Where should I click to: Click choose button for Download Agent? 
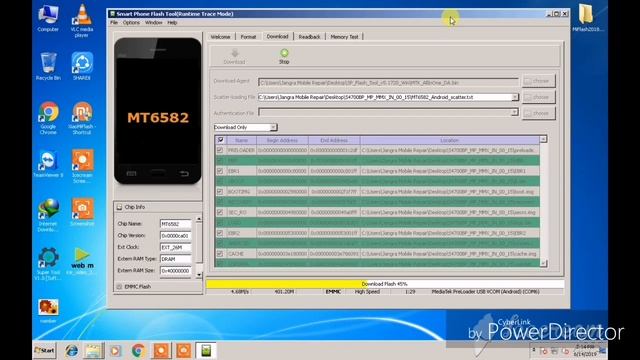[538, 81]
